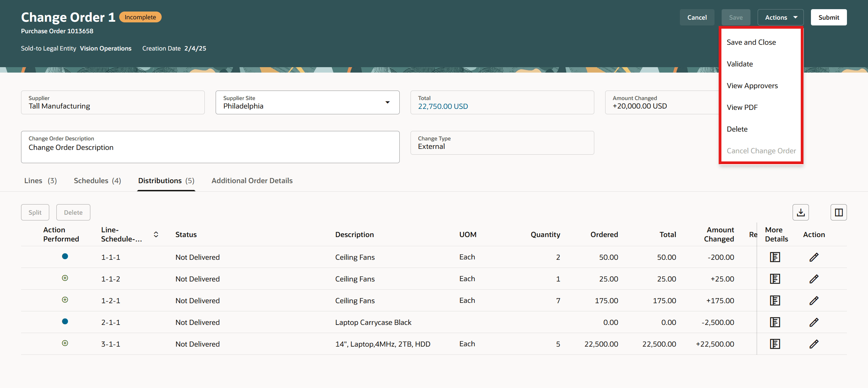Viewport: 868px width, 388px height.
Task: Sort by Line-Schedule column arrows
Action: pyautogui.click(x=156, y=234)
